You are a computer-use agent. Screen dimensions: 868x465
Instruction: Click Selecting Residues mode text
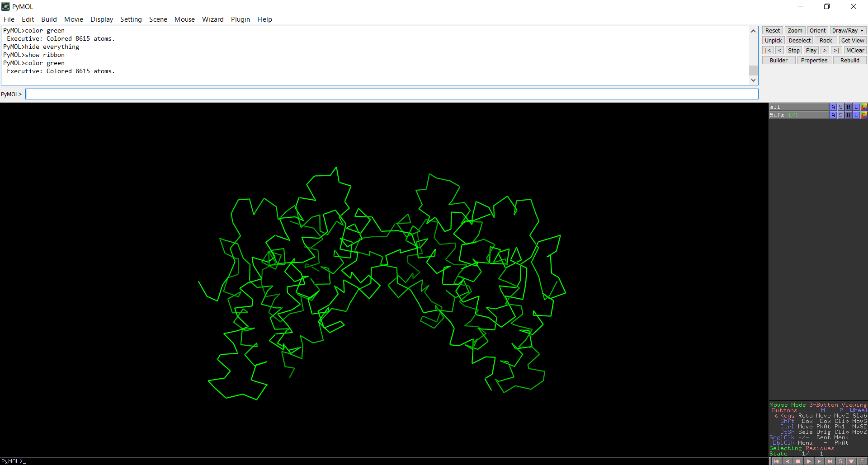click(802, 448)
